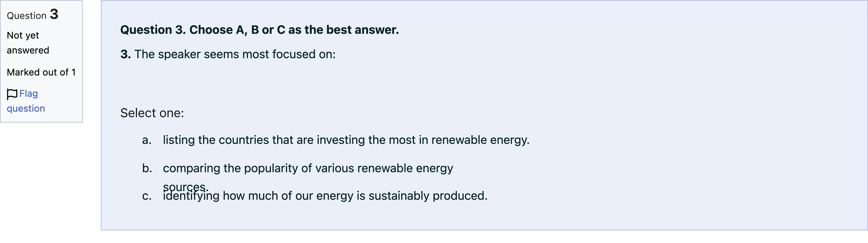Choose answer about listing countries investing in renewables
Screen dimensions: 868x243
coord(346,140)
